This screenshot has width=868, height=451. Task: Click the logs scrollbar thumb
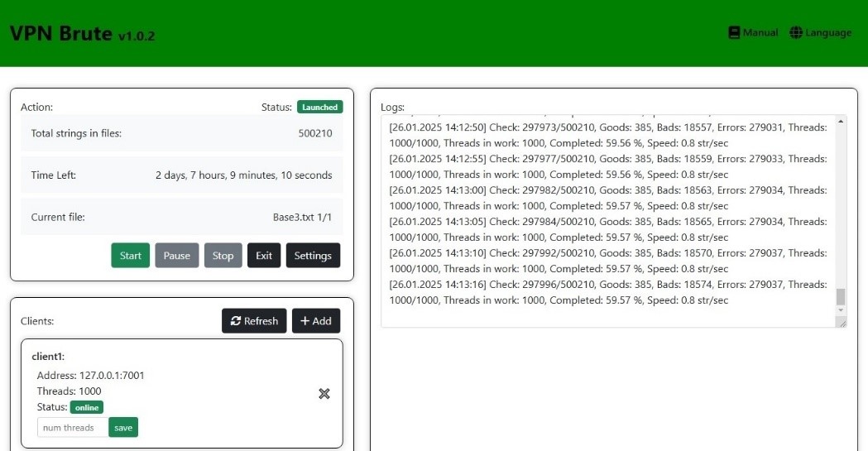(841, 296)
